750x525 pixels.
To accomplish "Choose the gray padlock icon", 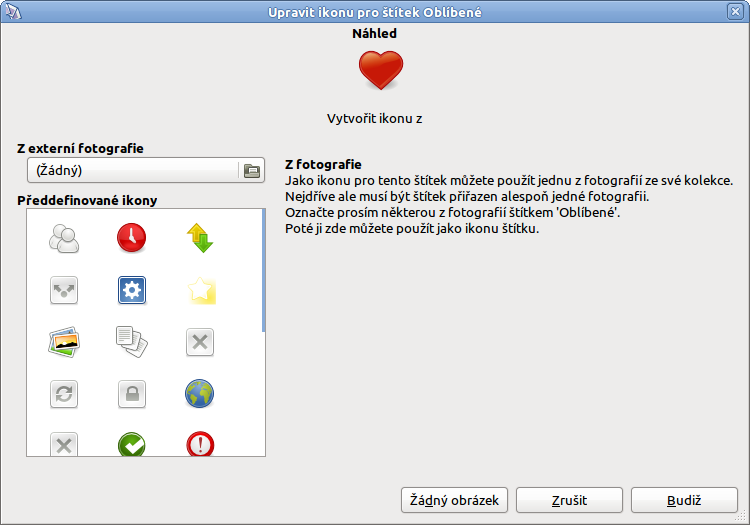I will (x=132, y=394).
